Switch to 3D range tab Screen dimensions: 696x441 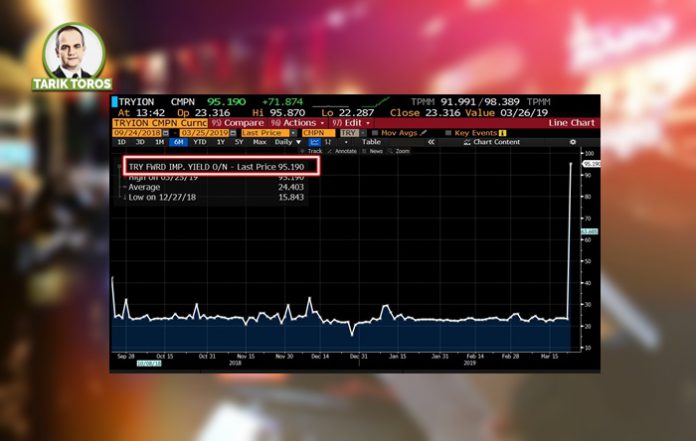140,142
